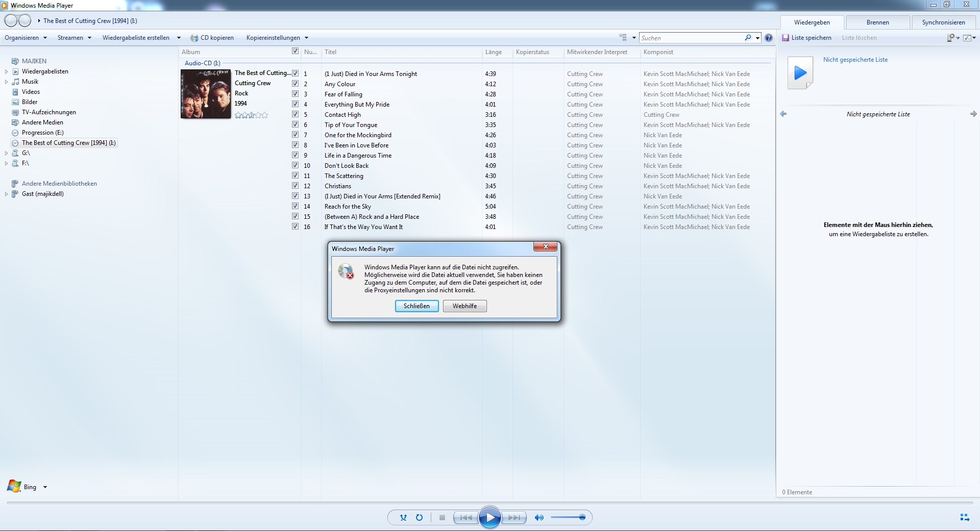Click the next list right arrow
The height and width of the screenshot is (531, 980).
(973, 114)
